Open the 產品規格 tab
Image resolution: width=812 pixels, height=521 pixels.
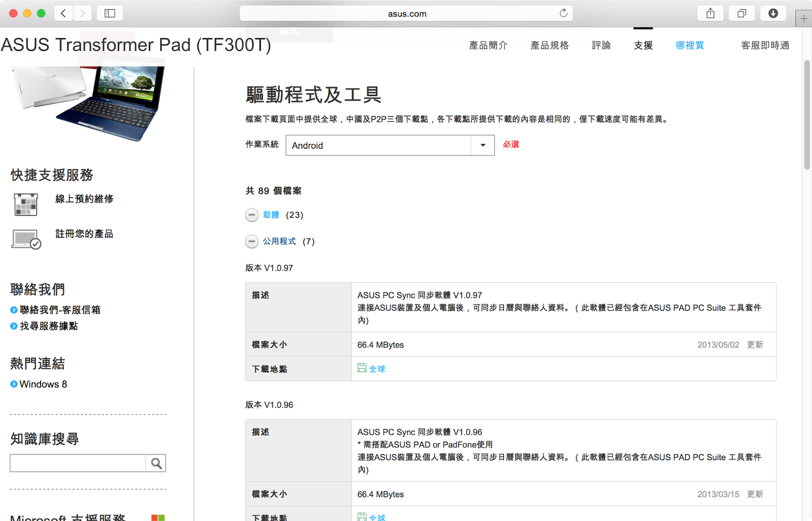(x=550, y=45)
